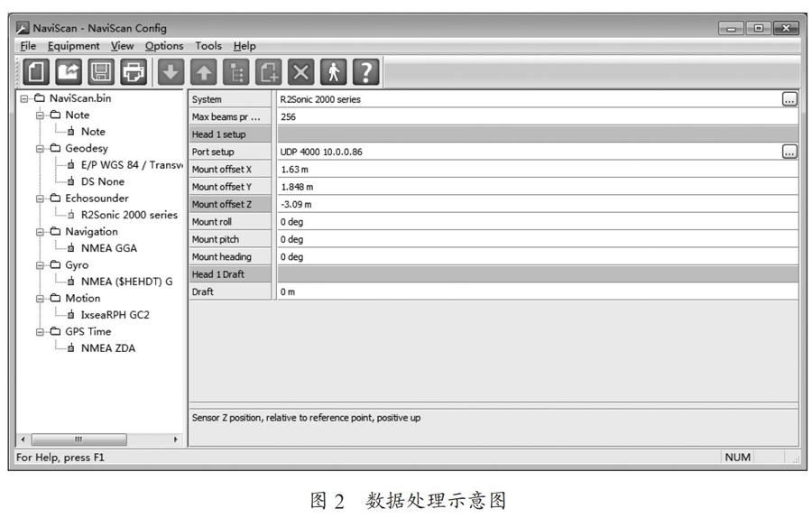Open the Equipment menu
Image resolution: width=812 pixels, height=518 pixels.
pos(74,46)
